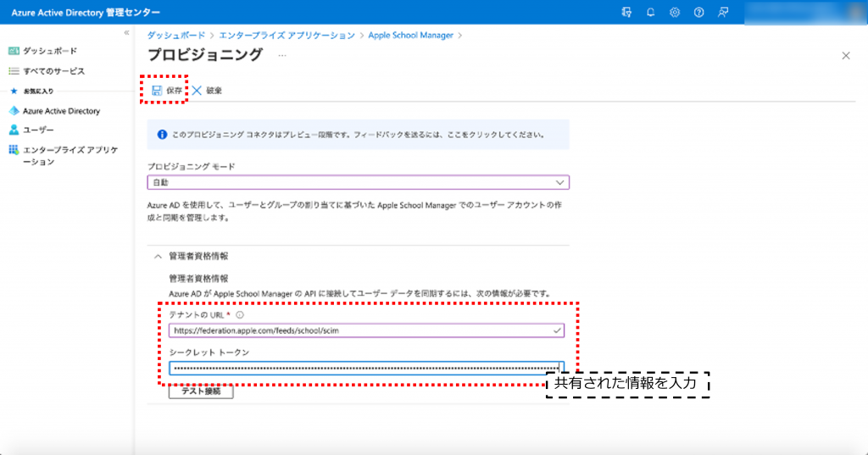Image resolution: width=868 pixels, height=455 pixels.
Task: Click the すべてのサービス list icon
Action: pos(14,71)
